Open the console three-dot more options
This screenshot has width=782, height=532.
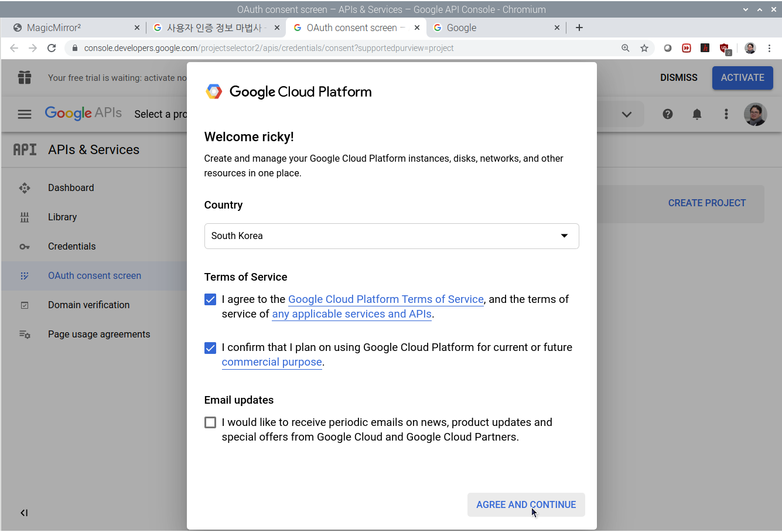(726, 114)
